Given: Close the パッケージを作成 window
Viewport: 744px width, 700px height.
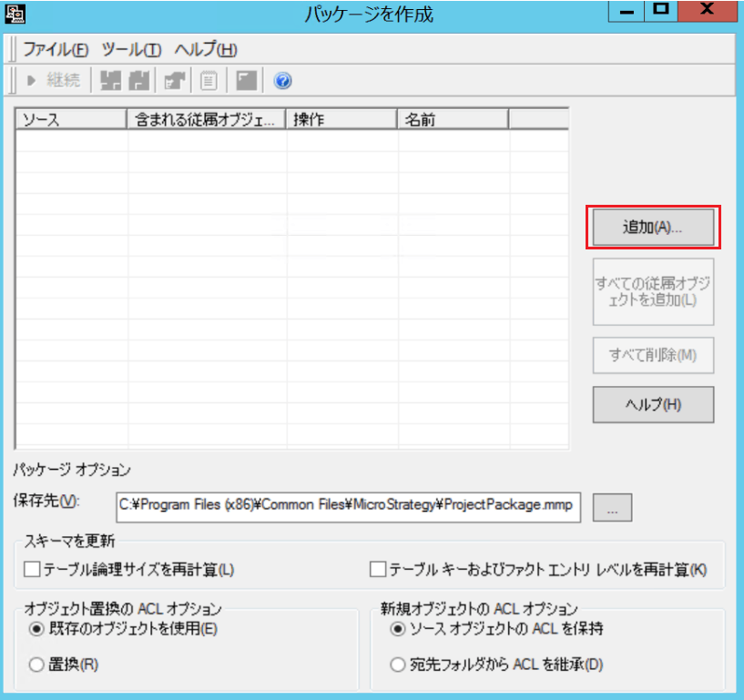Looking at the screenshot, I should [707, 11].
